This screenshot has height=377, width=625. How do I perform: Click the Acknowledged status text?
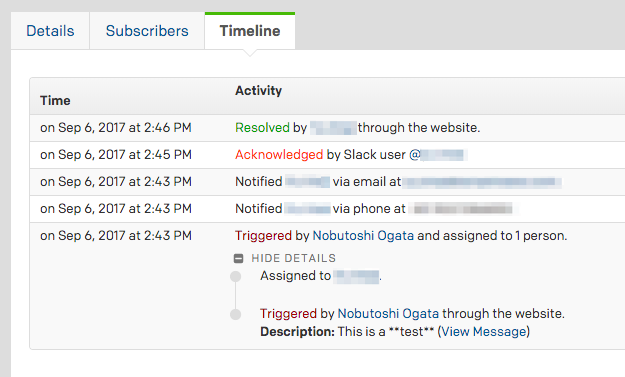pos(279,155)
